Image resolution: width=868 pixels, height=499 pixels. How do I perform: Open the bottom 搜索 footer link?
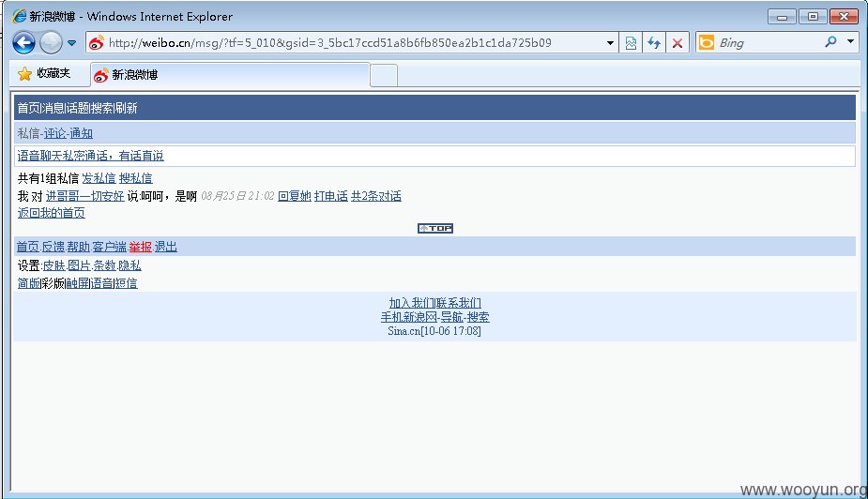coord(479,317)
